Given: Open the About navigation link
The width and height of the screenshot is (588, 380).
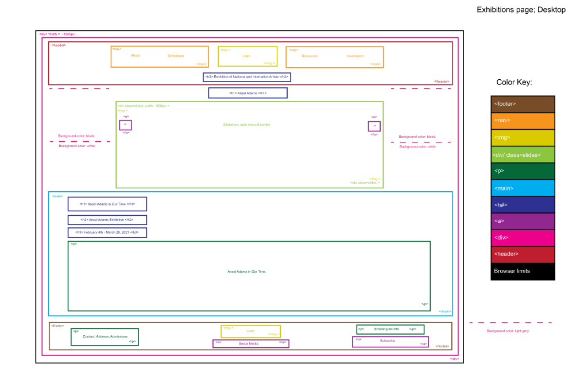Looking at the screenshot, I should pyautogui.click(x=136, y=56).
